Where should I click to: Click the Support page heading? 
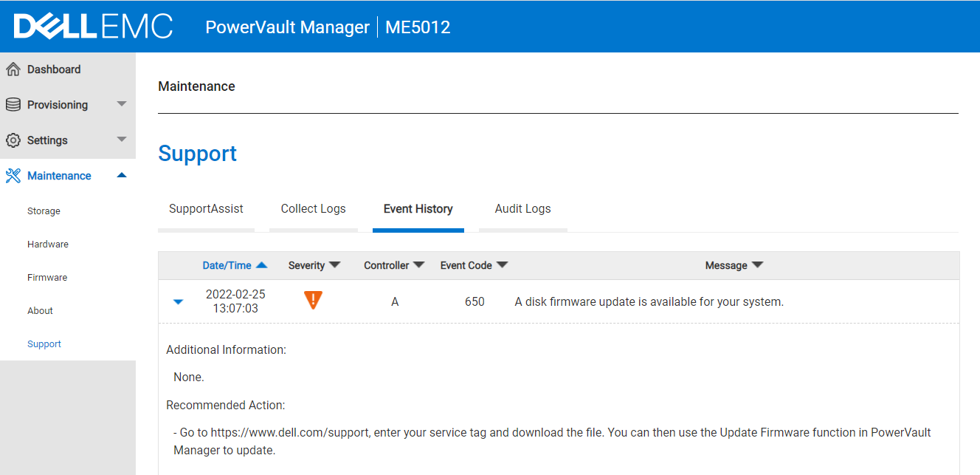click(x=197, y=154)
